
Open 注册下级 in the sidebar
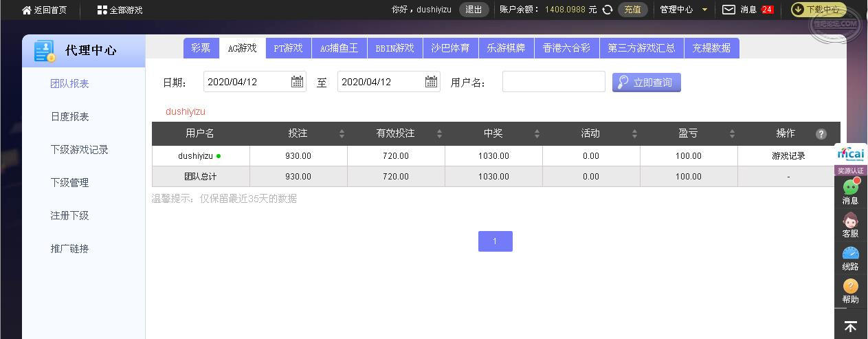[x=69, y=216]
